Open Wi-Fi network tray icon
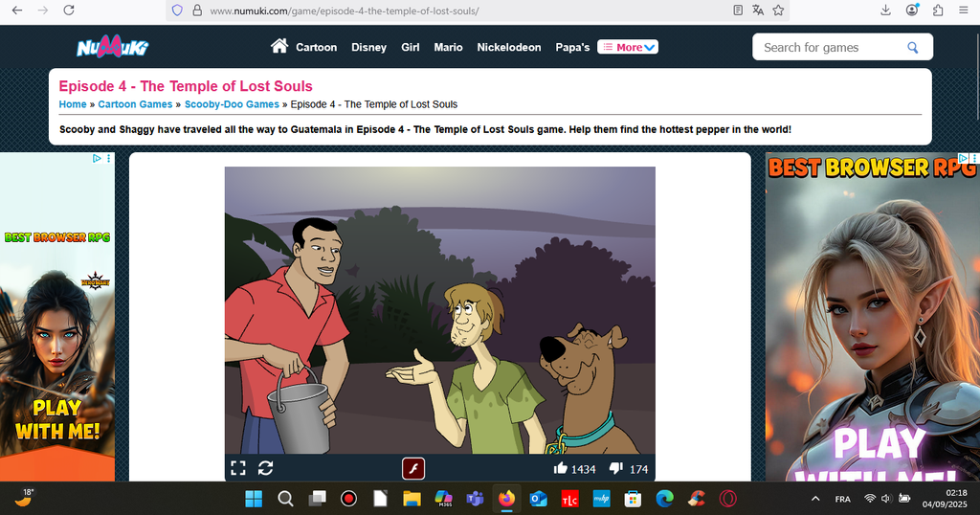The image size is (980, 515). (869, 499)
